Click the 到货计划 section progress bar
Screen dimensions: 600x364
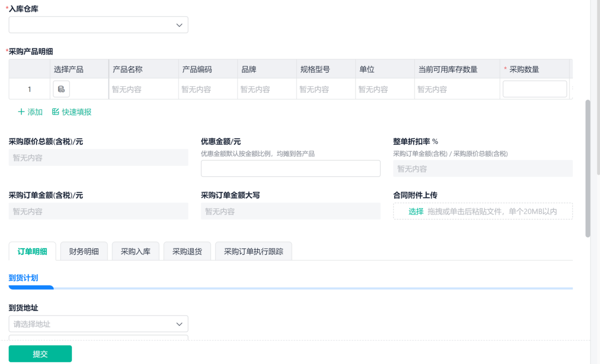(x=290, y=288)
